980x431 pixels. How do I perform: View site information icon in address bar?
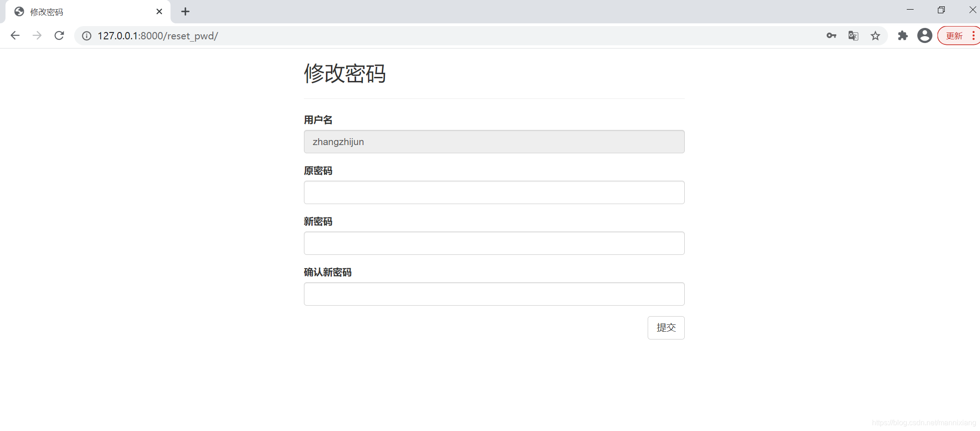tap(87, 36)
